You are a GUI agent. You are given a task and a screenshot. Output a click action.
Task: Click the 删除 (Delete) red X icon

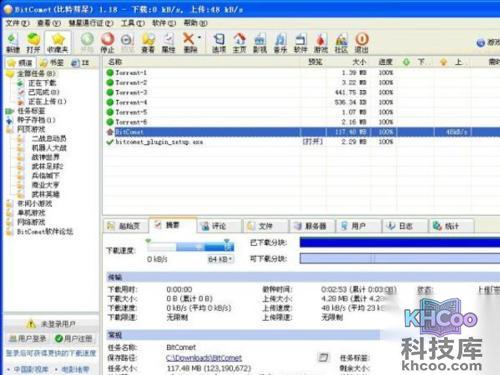click(189, 43)
